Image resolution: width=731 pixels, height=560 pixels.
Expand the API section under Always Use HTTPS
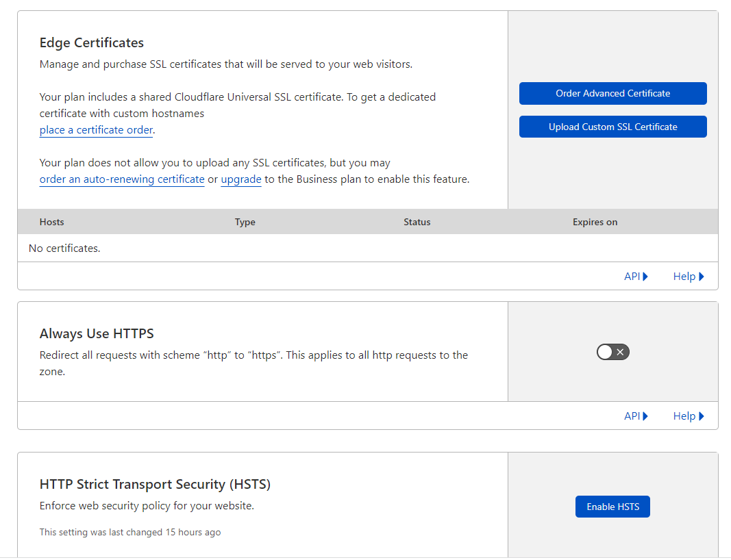point(636,416)
